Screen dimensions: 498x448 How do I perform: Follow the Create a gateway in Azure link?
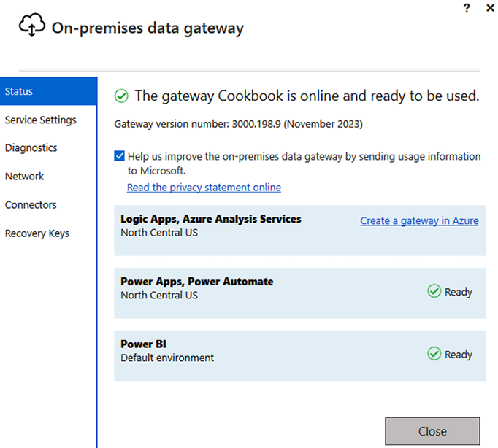click(419, 220)
